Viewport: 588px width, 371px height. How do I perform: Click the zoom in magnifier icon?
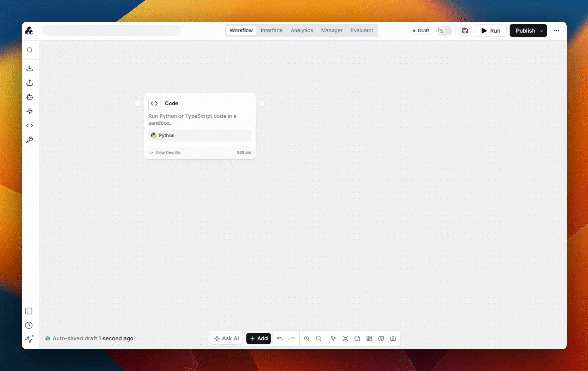click(x=307, y=339)
